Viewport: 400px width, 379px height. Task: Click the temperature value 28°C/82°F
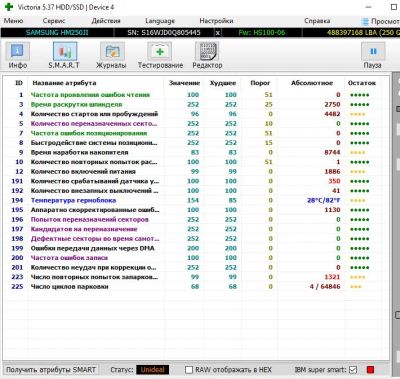click(x=324, y=200)
